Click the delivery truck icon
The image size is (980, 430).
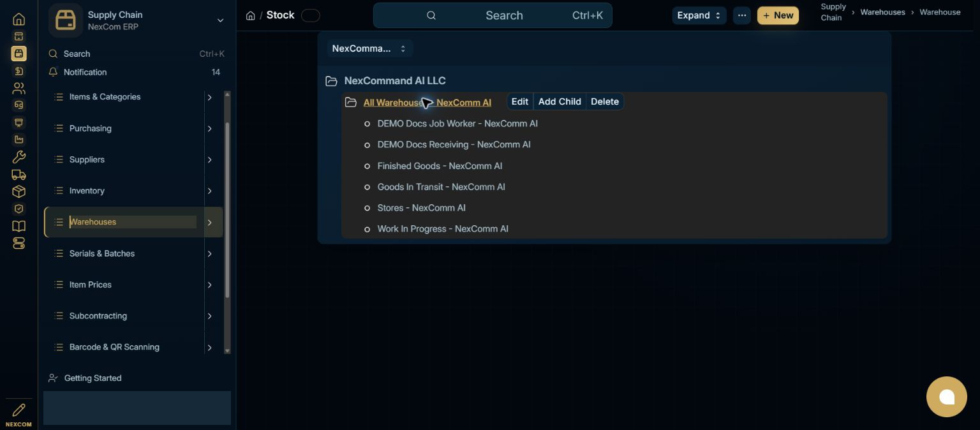click(19, 174)
